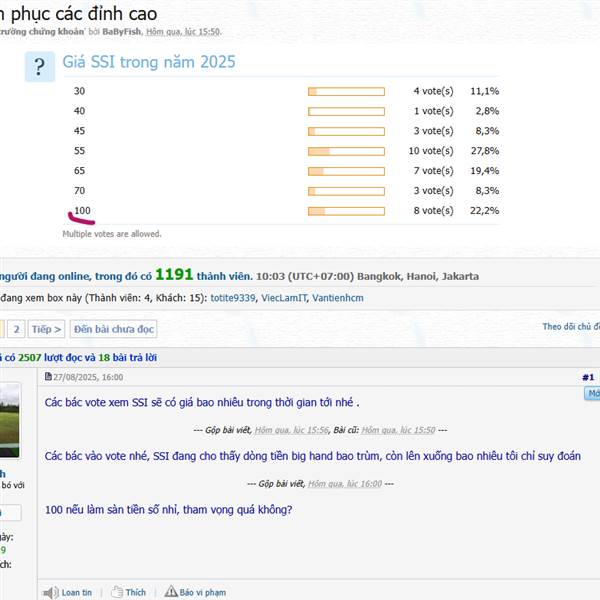The image size is (600, 600).
Task: Click the Thích thumbs-up icon
Action: 117,592
